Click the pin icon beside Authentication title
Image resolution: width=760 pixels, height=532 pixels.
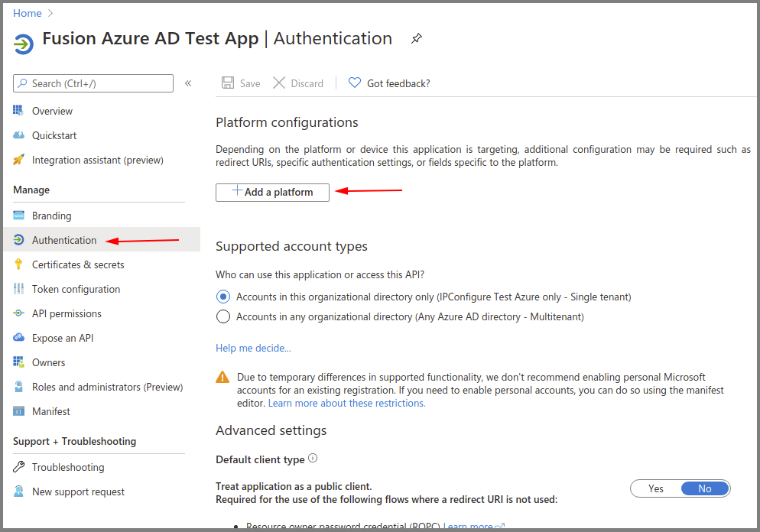417,38
